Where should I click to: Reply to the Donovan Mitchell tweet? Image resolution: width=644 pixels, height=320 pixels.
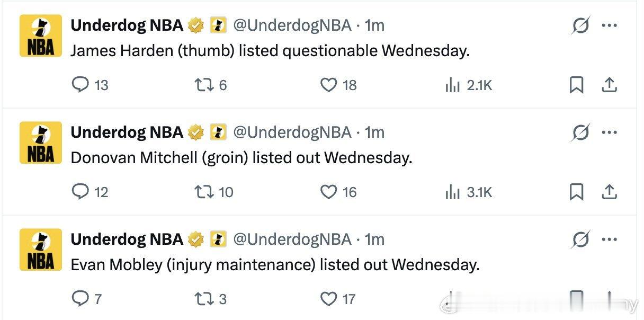pyautogui.click(x=80, y=192)
